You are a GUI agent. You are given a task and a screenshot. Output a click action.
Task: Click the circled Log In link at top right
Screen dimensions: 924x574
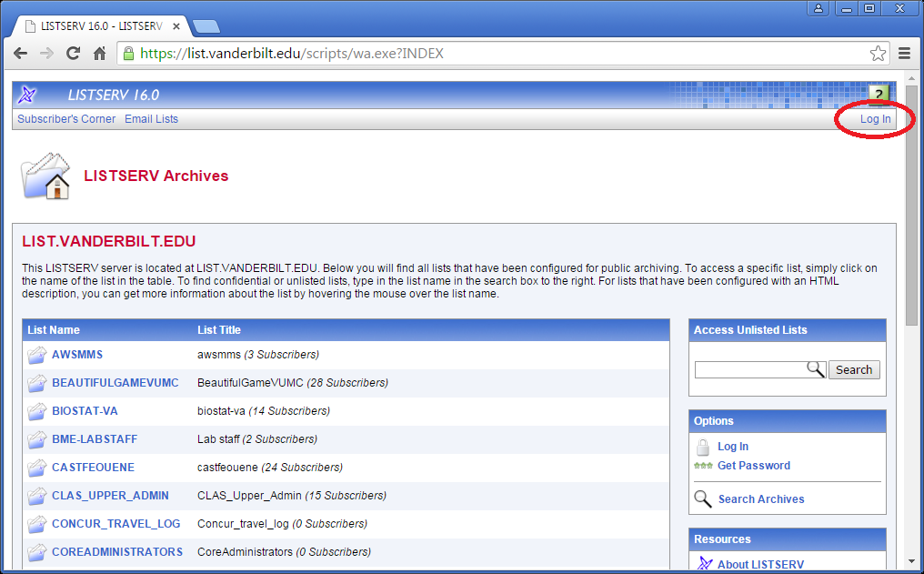(875, 119)
